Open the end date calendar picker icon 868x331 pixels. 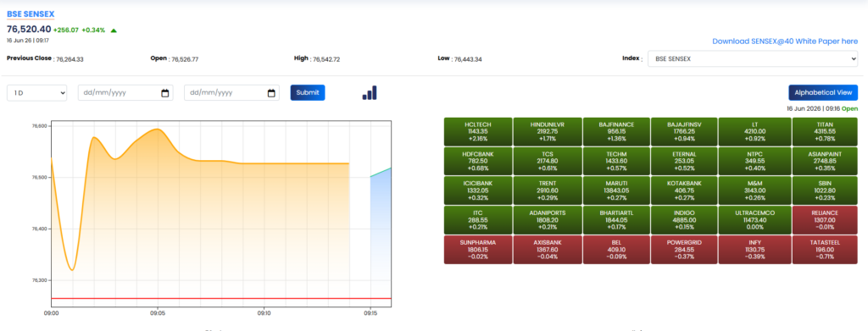point(271,93)
